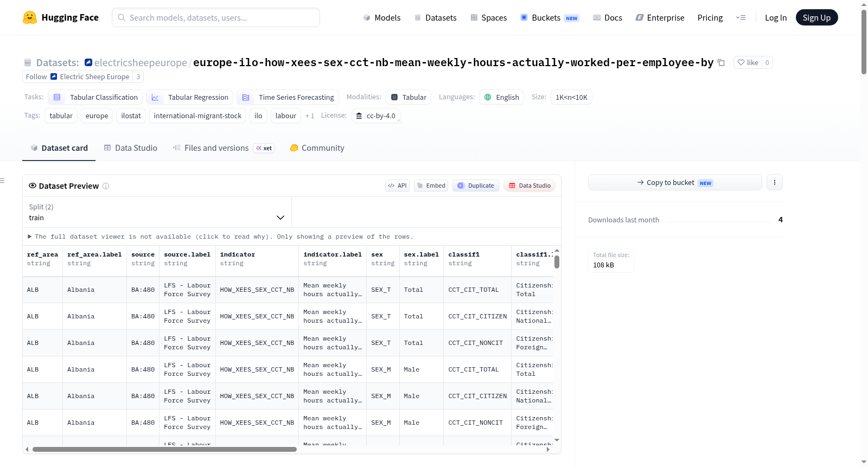This screenshot has width=868, height=467.
Task: Click the Embed button
Action: click(431, 185)
